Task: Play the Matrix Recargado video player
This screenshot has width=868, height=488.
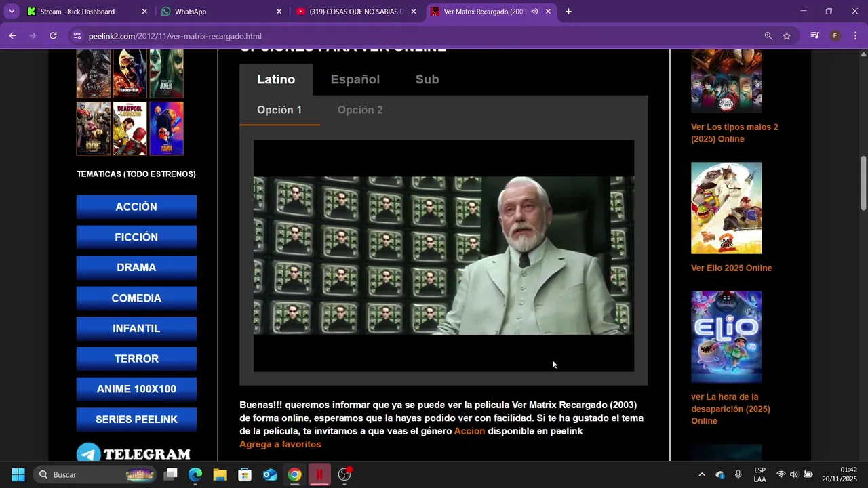Action: 443,256
